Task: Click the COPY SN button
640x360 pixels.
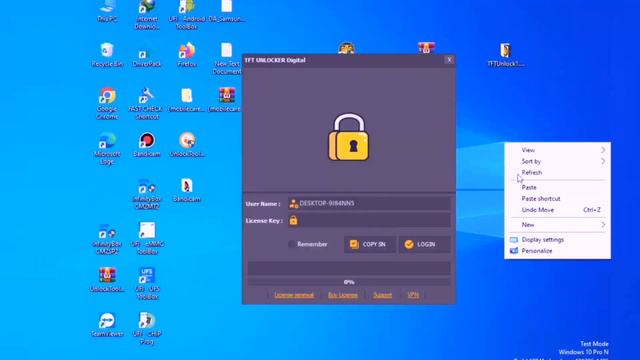Action: coord(370,244)
